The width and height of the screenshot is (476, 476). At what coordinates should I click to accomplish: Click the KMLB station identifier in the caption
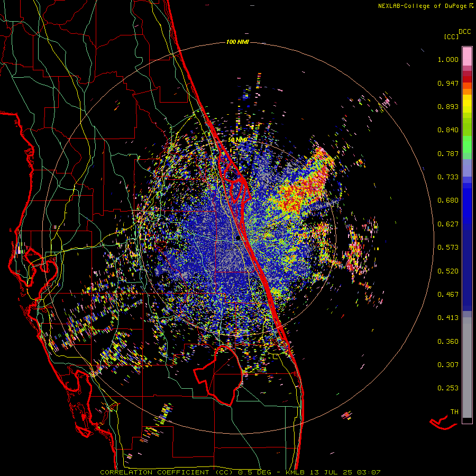click(x=295, y=472)
